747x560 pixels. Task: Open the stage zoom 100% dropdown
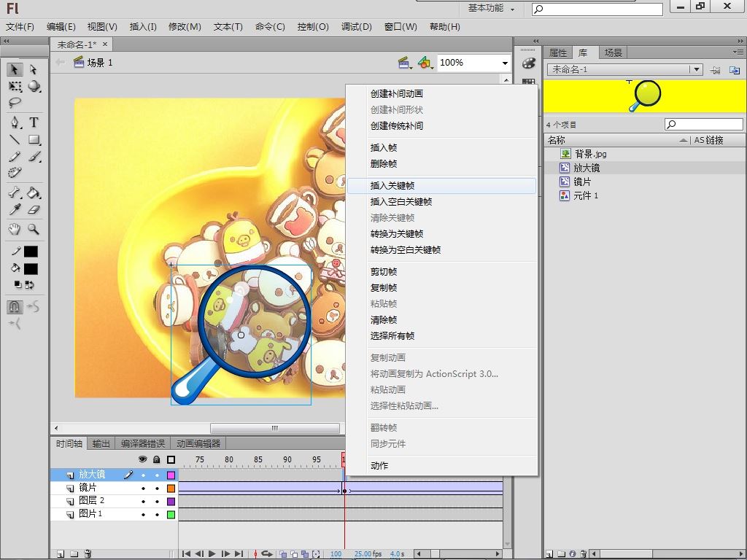tap(505, 63)
